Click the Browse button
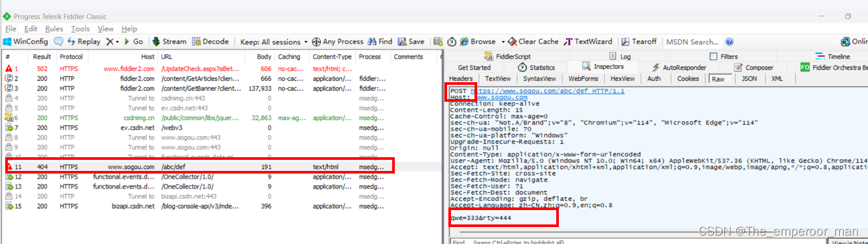868x244 pixels. click(478, 41)
